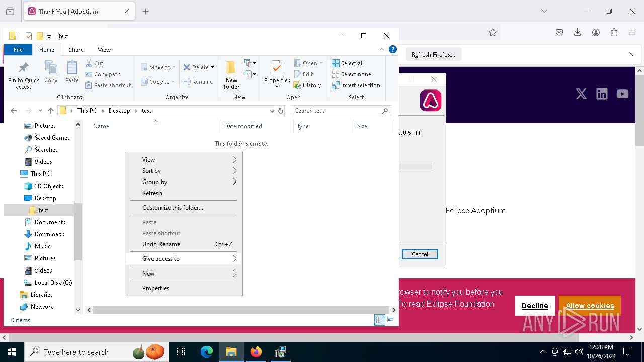Sort by Date modified column header
Image resolution: width=644 pixels, height=362 pixels.
(x=257, y=126)
